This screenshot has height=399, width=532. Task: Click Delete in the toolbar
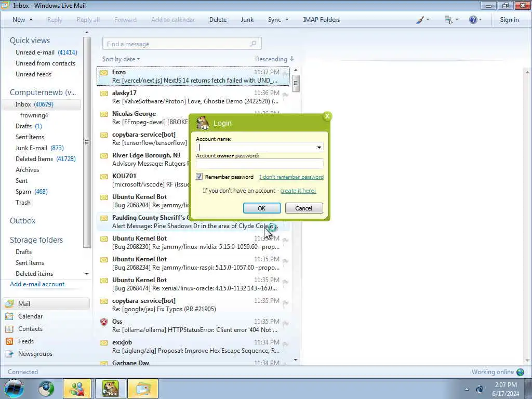[218, 20]
